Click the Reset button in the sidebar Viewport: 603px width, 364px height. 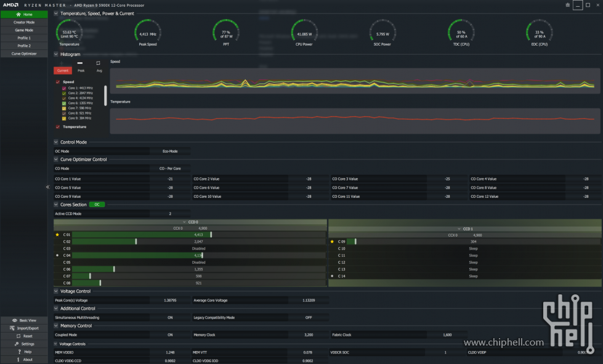(24, 336)
